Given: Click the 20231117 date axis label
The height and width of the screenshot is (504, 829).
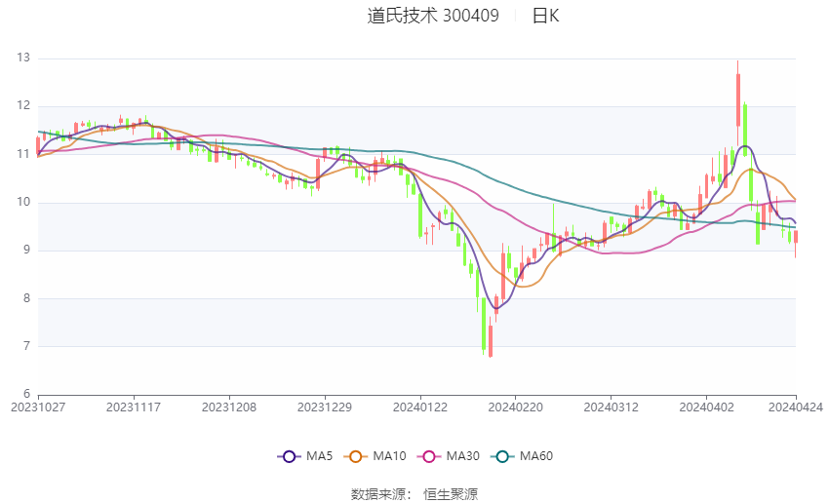Looking at the screenshot, I should (x=134, y=407).
